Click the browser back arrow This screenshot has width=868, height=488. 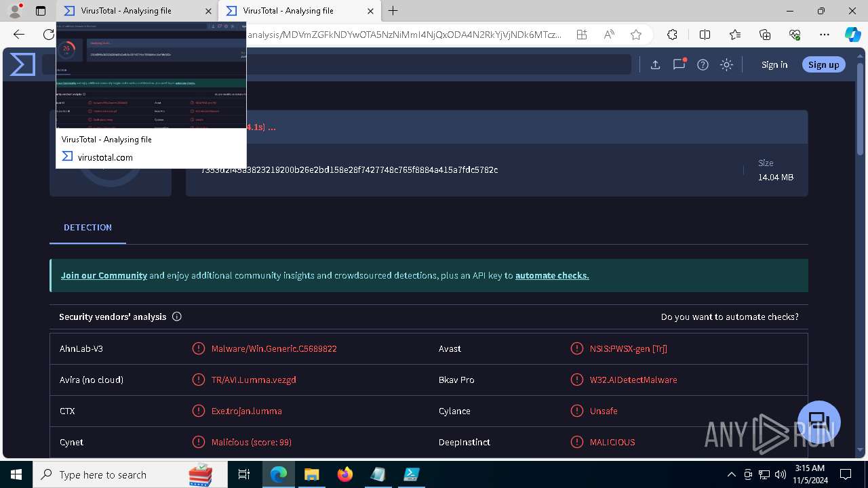pos(19,35)
